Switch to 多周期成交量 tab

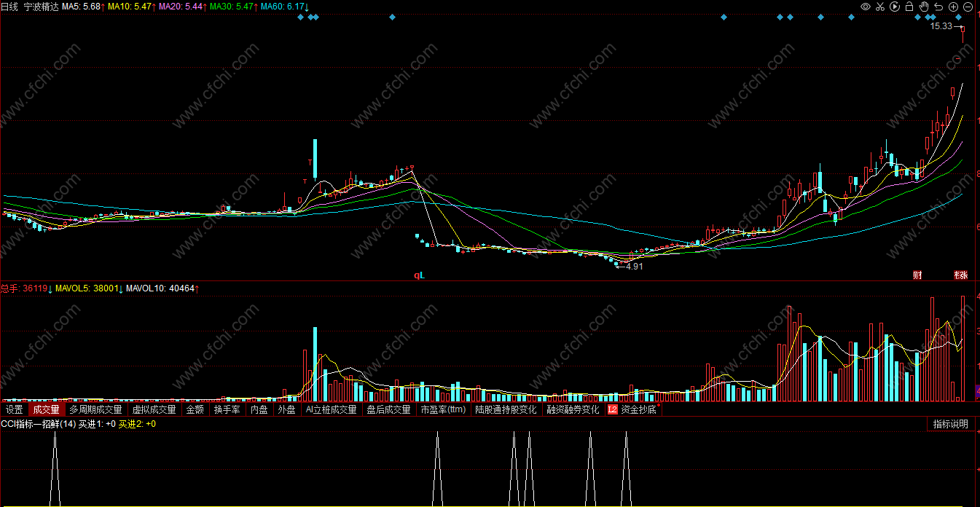[95, 409]
